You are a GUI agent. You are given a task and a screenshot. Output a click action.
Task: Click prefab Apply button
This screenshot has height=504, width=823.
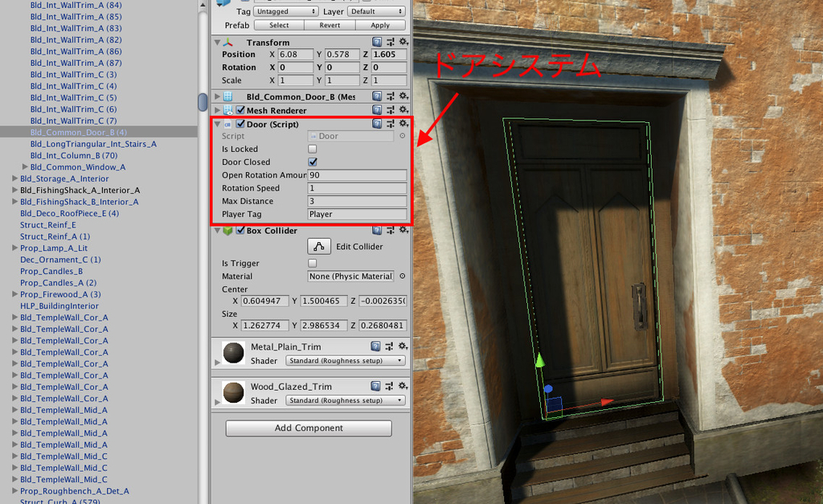click(x=380, y=25)
